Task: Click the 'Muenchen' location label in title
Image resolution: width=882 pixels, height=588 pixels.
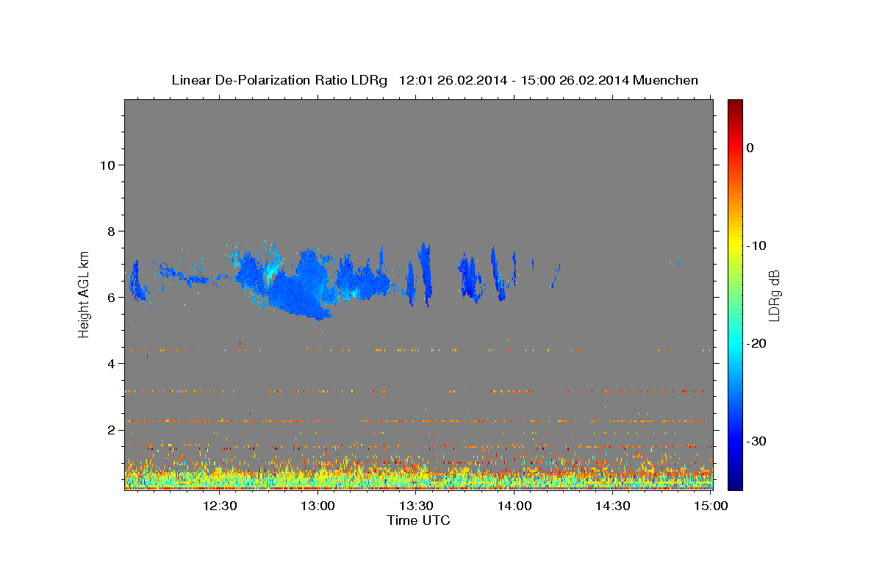Action: click(666, 80)
